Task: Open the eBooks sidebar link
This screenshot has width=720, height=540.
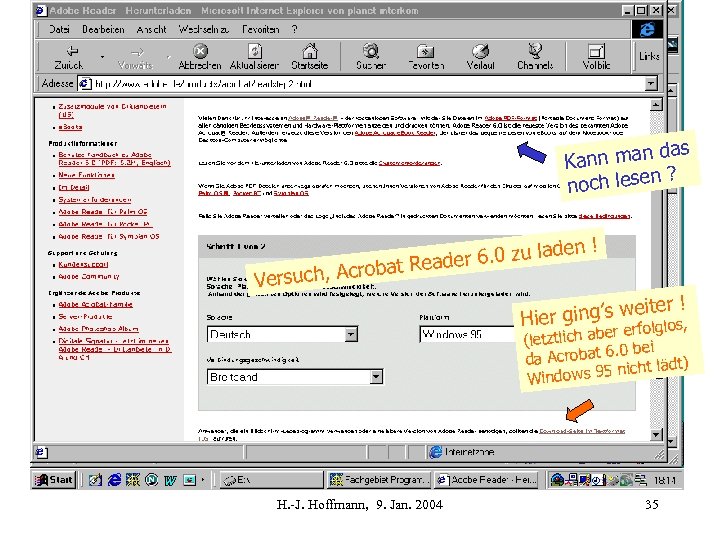Action: (70, 127)
